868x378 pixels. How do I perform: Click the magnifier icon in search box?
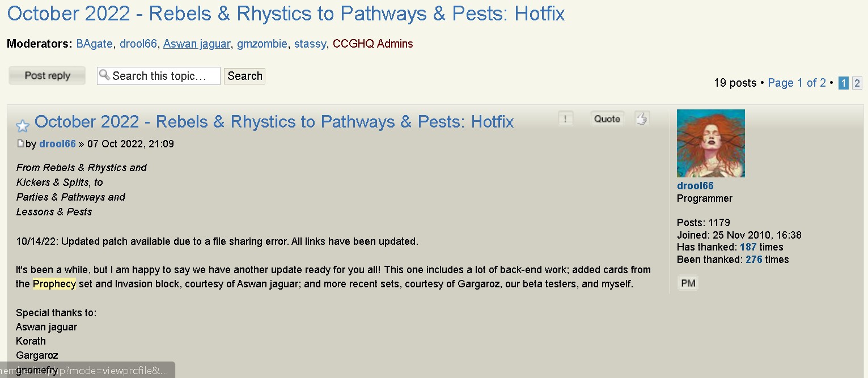pos(104,75)
